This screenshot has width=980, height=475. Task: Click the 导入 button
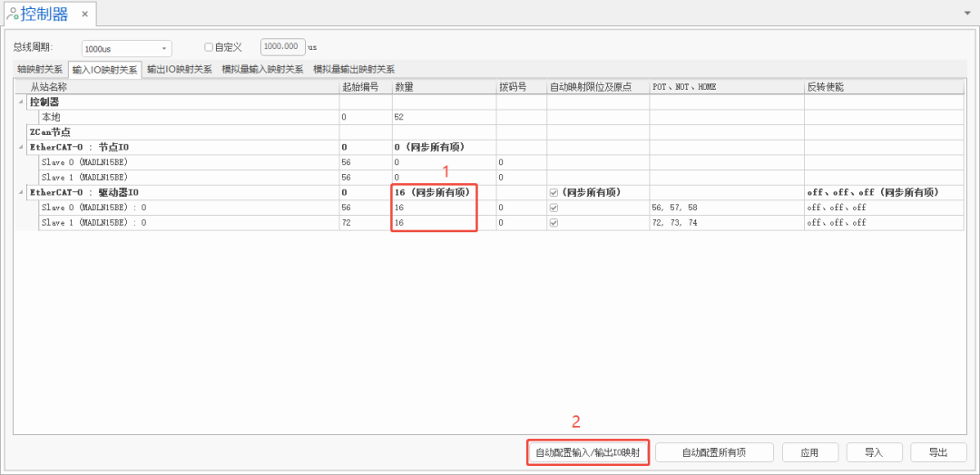coord(874,452)
